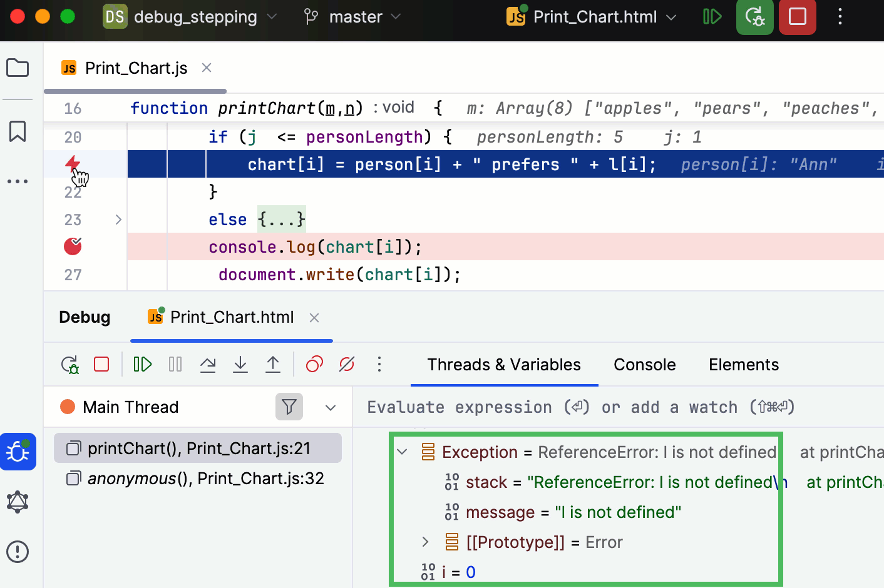Click the Evaluate expression field
The width and height of the screenshot is (884, 588).
(x=563, y=407)
